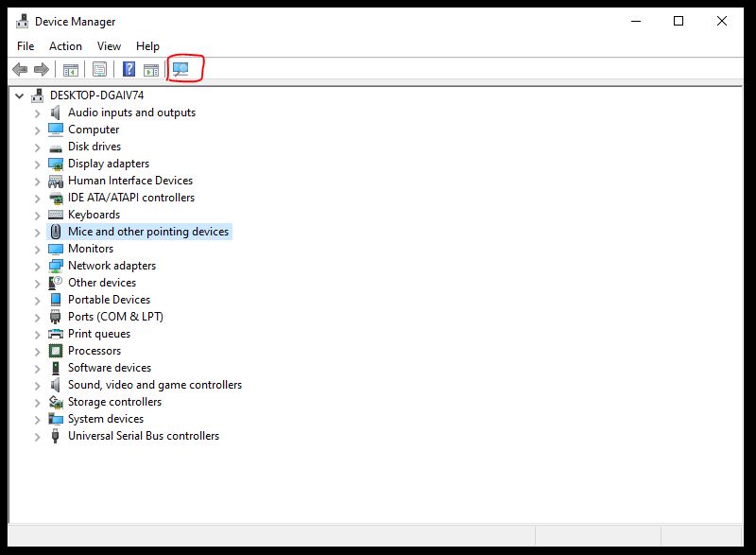Click the IDE ATA/ATAPI controllers icon

[56, 198]
